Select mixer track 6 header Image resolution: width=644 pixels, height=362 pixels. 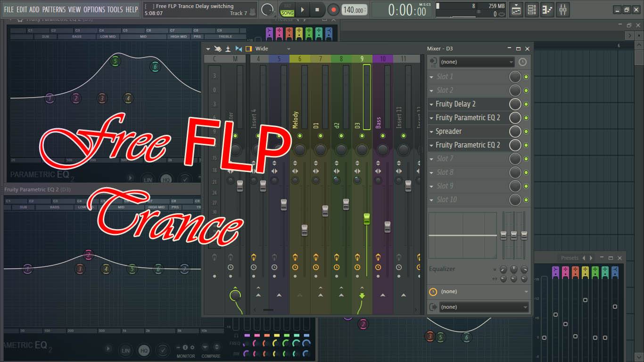click(299, 59)
